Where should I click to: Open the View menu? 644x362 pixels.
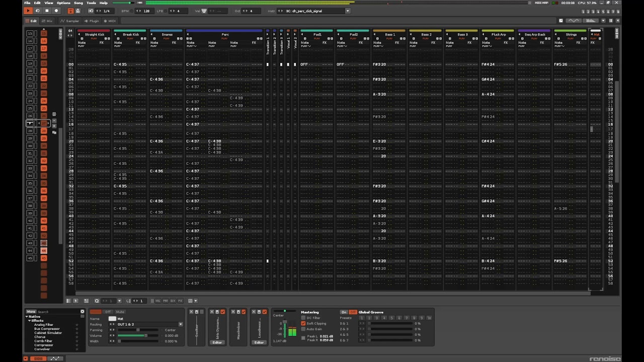point(49,3)
